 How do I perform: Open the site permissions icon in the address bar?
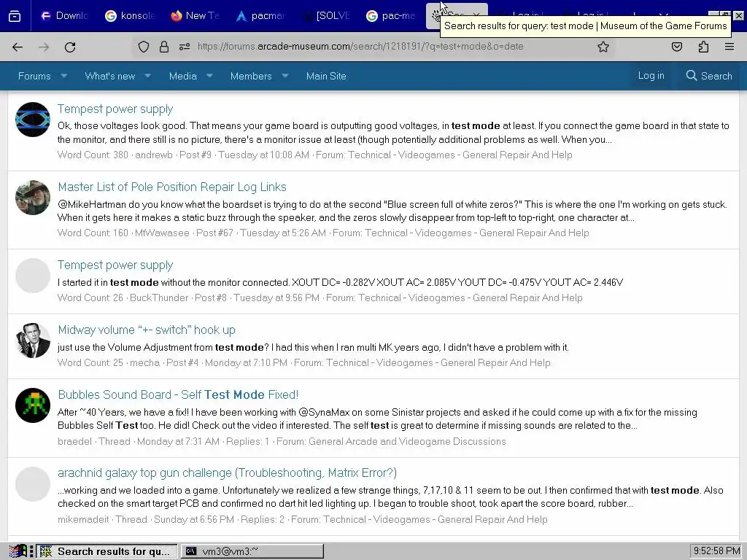[x=185, y=47]
